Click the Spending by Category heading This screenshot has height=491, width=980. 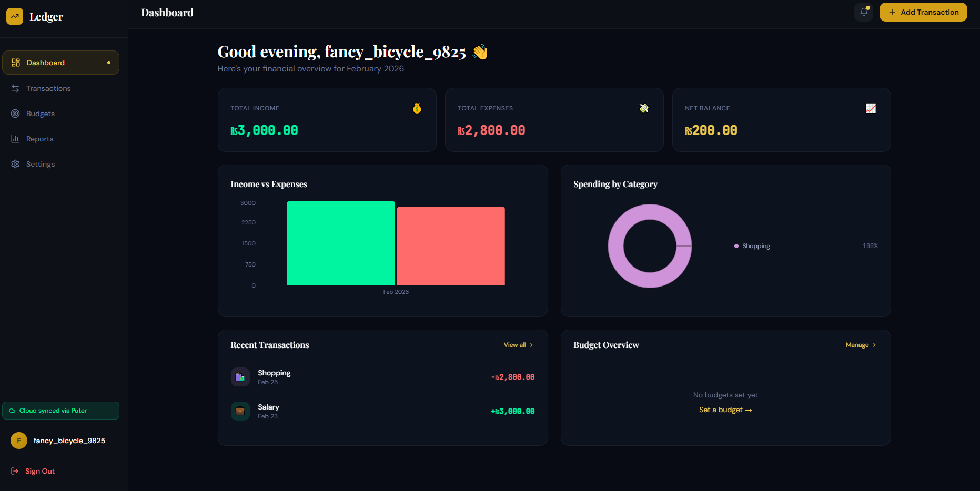coord(615,184)
